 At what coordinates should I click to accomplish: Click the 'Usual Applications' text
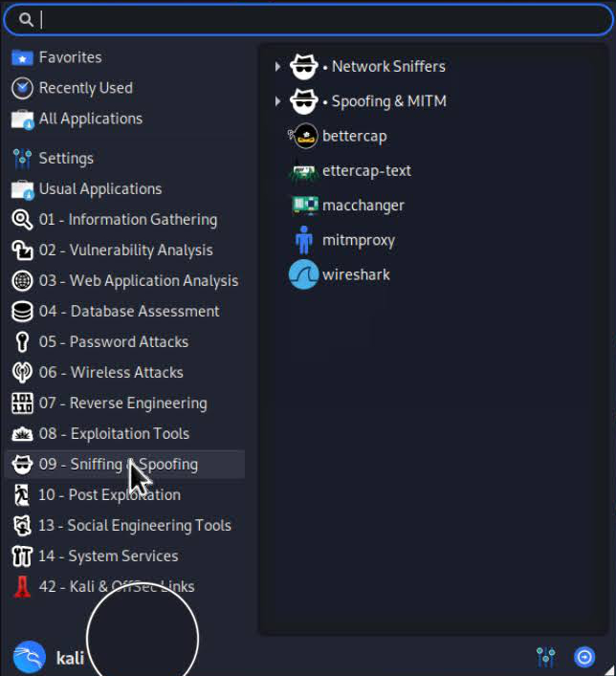tap(100, 189)
